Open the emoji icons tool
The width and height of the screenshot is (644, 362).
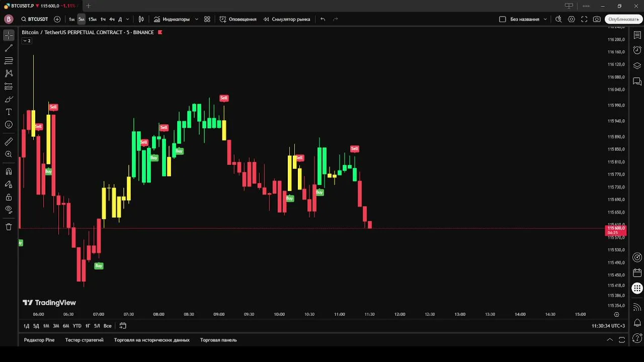9,125
